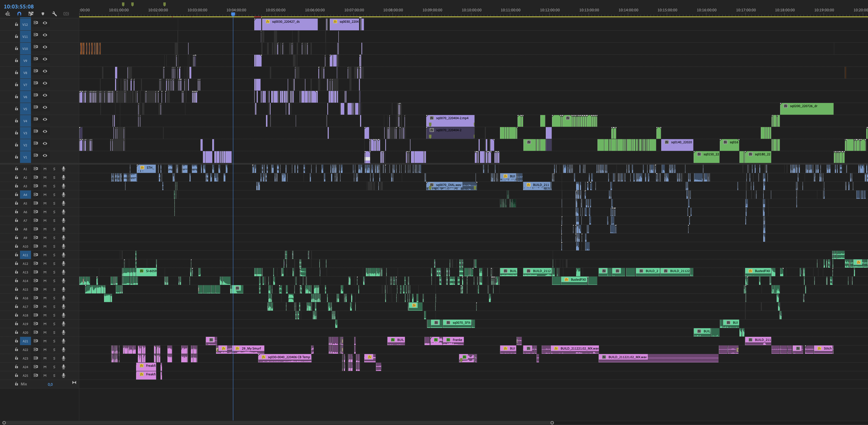Click the Captions CC icon
The width and height of the screenshot is (868, 425).
point(66,14)
